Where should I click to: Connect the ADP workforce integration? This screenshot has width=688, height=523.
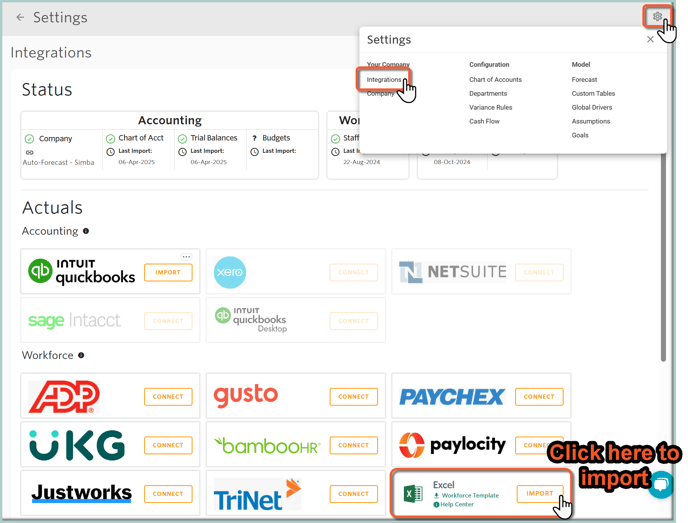(168, 396)
